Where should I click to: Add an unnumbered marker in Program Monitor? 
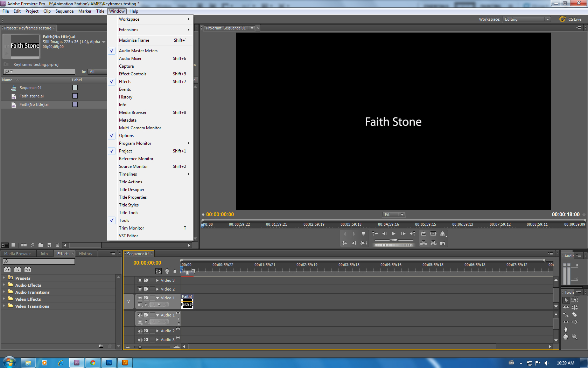point(363,234)
